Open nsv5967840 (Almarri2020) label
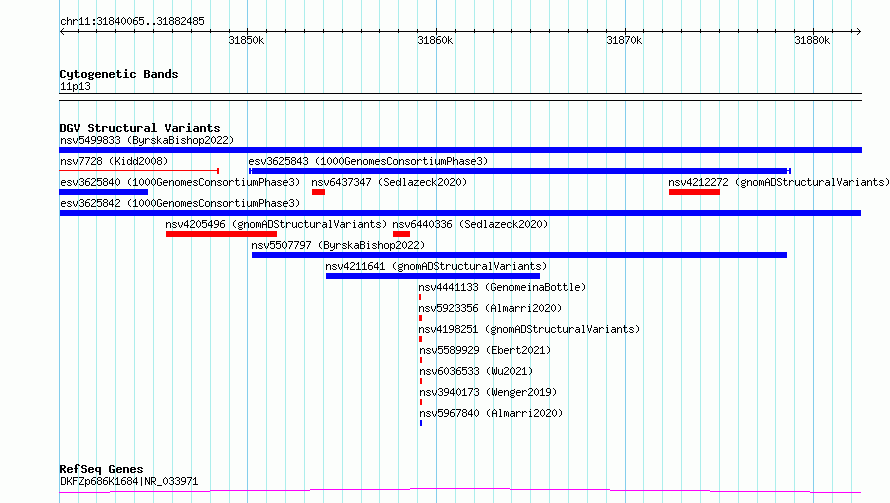Screen dimensions: 890x503 click(x=490, y=413)
